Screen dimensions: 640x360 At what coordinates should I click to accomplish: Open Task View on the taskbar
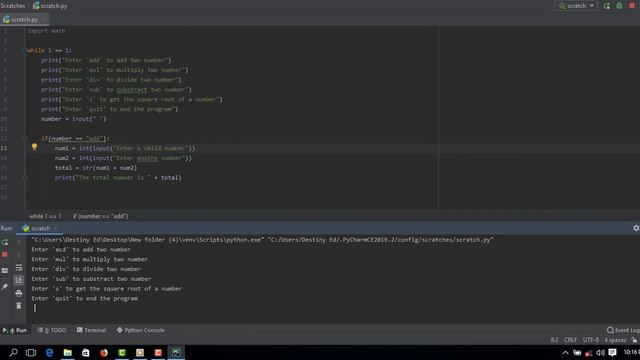pos(31,352)
